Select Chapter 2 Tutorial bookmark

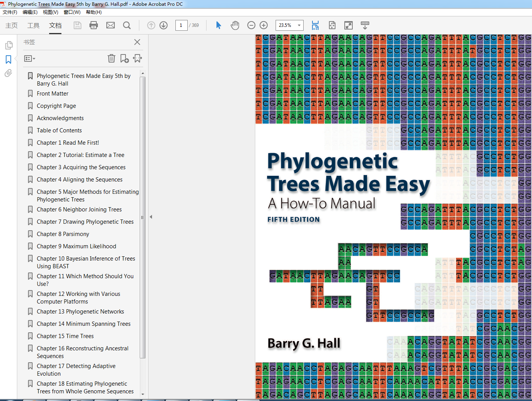click(81, 155)
